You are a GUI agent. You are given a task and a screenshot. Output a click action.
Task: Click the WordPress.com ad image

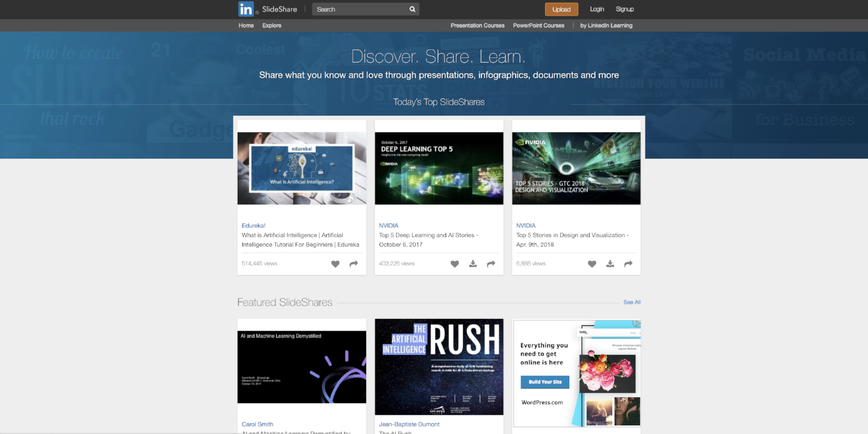coord(577,373)
